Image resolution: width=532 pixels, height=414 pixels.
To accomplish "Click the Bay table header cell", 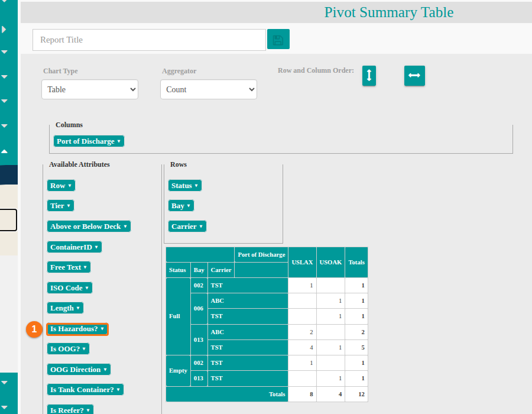I will pos(199,270).
